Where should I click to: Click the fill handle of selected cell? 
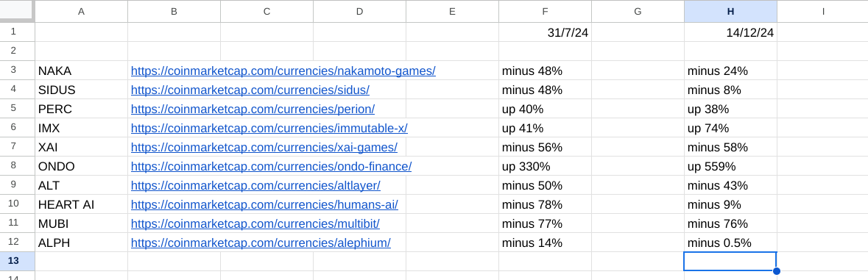(x=777, y=270)
